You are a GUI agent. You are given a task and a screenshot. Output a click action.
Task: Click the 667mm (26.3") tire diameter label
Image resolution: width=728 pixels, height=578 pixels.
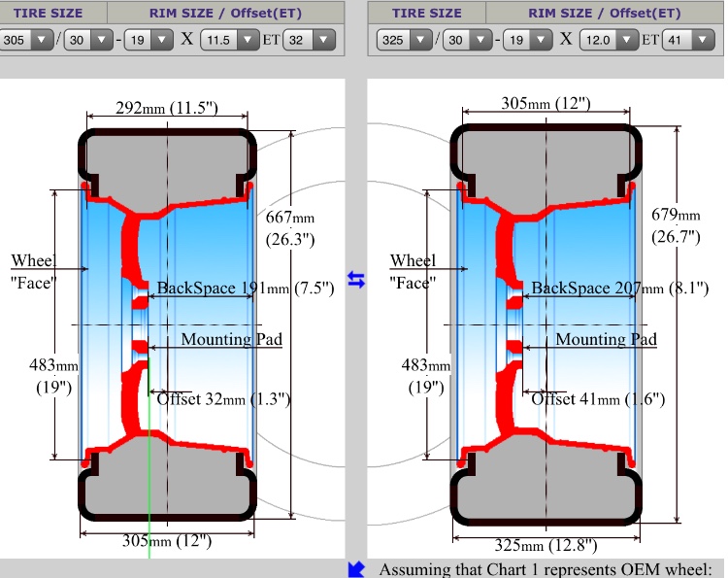click(290, 227)
